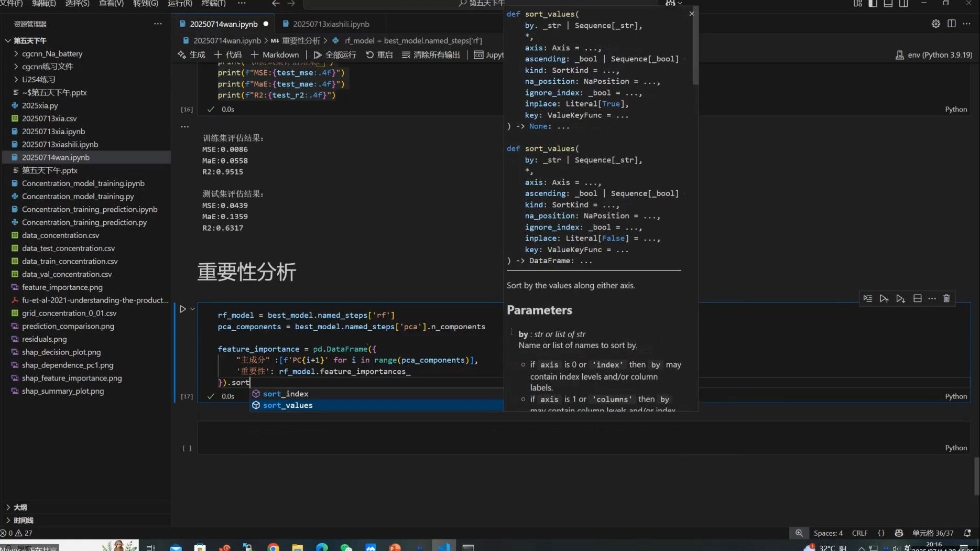Clear all outputs (清除所有输出)
Screen dimensions: 980x551
431,55
